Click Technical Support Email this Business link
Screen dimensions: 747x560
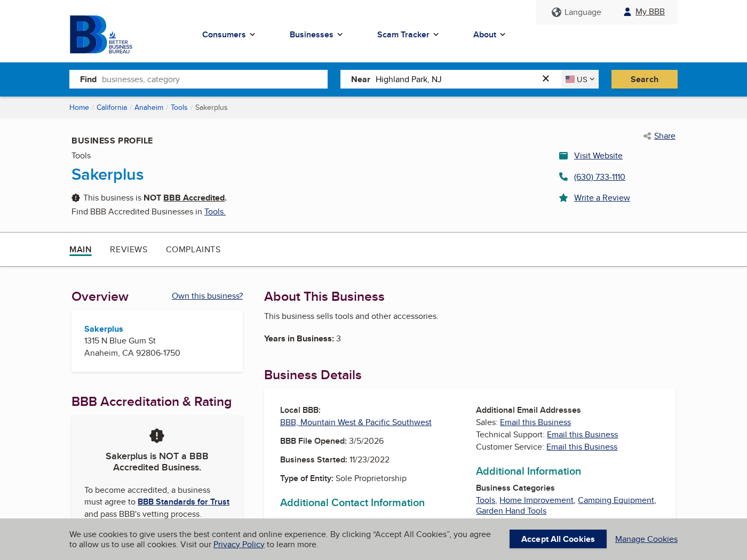coord(582,435)
